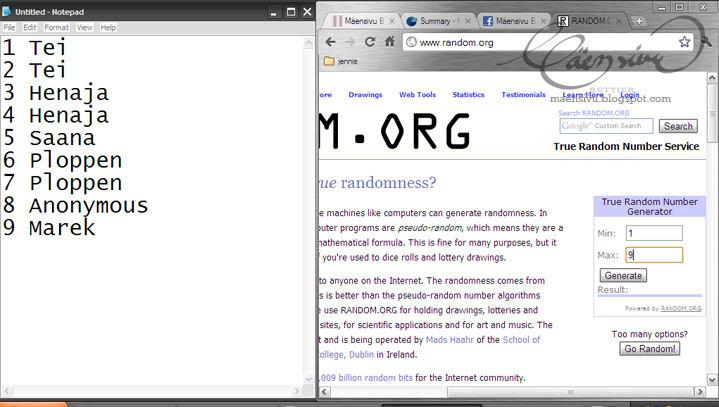
Task: Go to the browser home page
Action: click(389, 42)
